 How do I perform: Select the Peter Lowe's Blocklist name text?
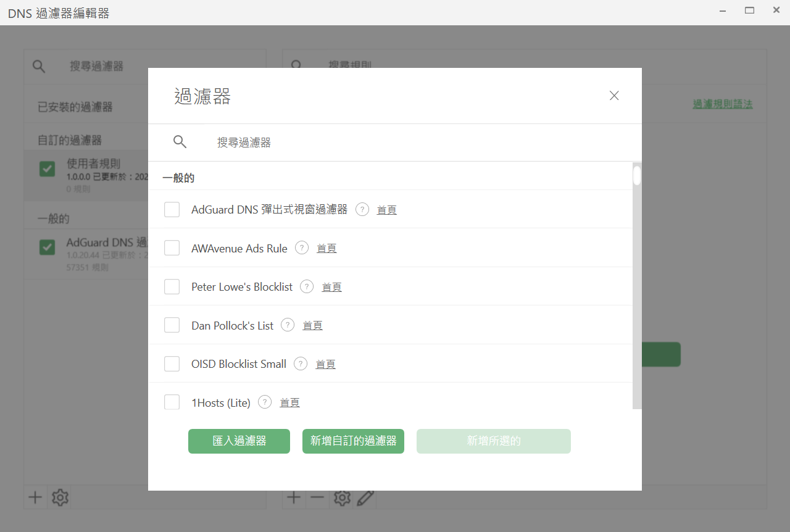click(x=242, y=287)
